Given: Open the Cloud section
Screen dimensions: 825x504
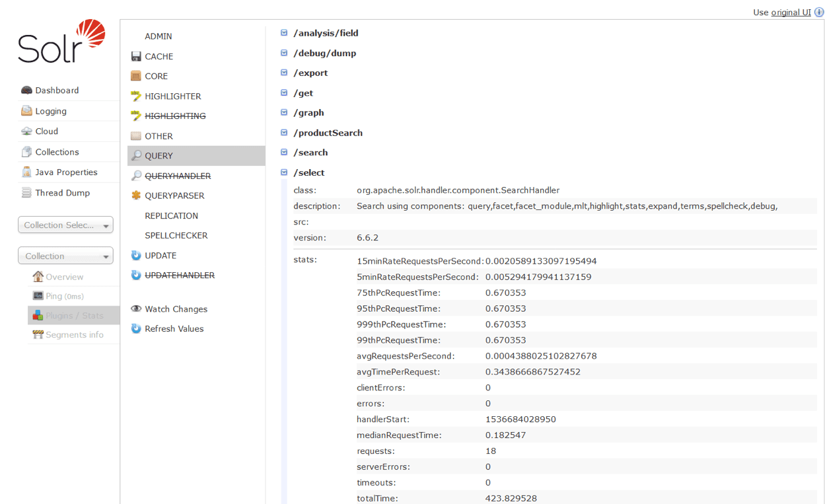Looking at the screenshot, I should pyautogui.click(x=47, y=131).
